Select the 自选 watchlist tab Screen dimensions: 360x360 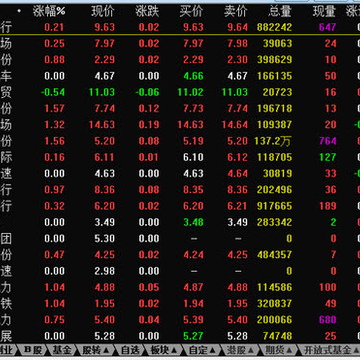coord(130,350)
